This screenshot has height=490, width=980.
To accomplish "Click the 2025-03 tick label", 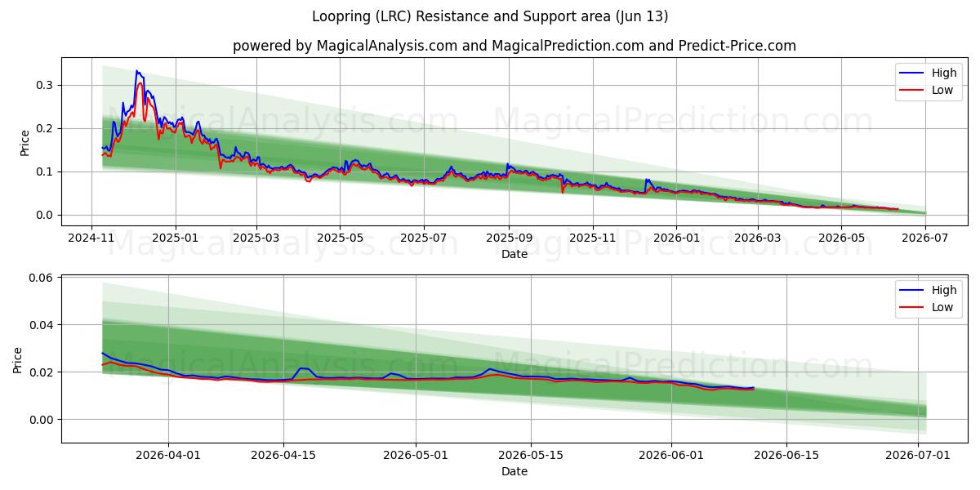I will pos(256,238).
